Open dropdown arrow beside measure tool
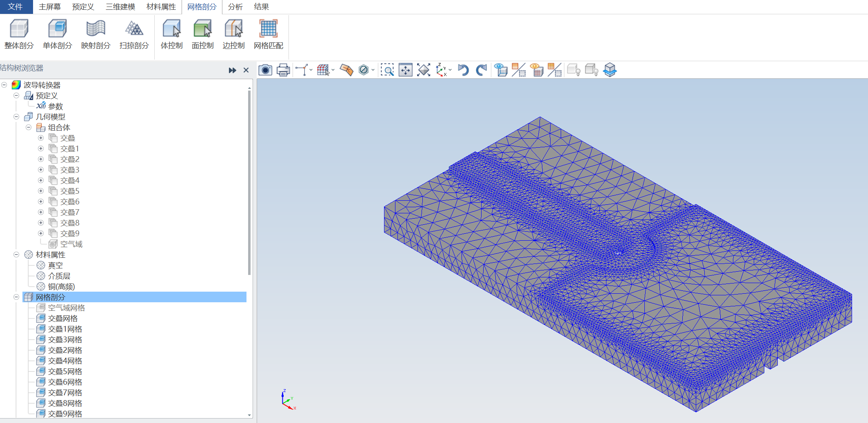The width and height of the screenshot is (868, 423). click(311, 70)
